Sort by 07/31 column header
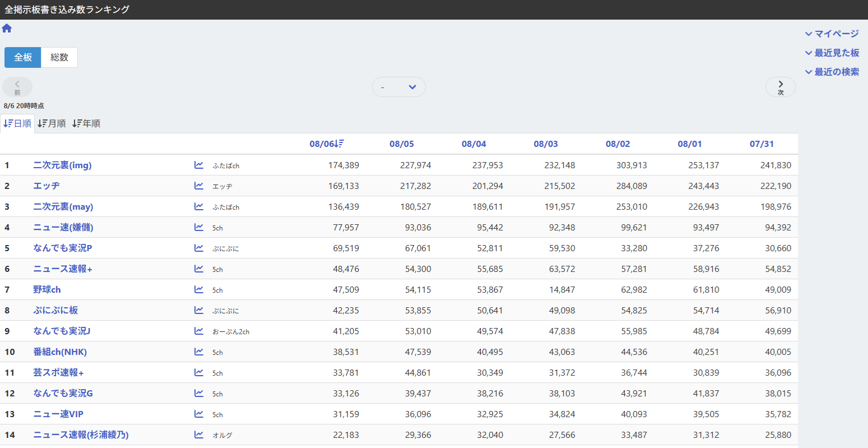Image resolution: width=868 pixels, height=448 pixels. pyautogui.click(x=762, y=144)
